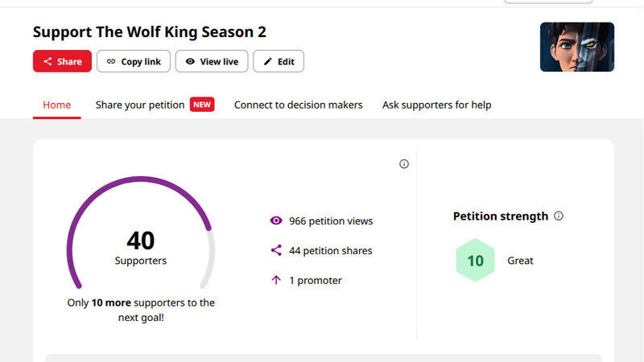Click the arrow icon beside promoter

(276, 280)
